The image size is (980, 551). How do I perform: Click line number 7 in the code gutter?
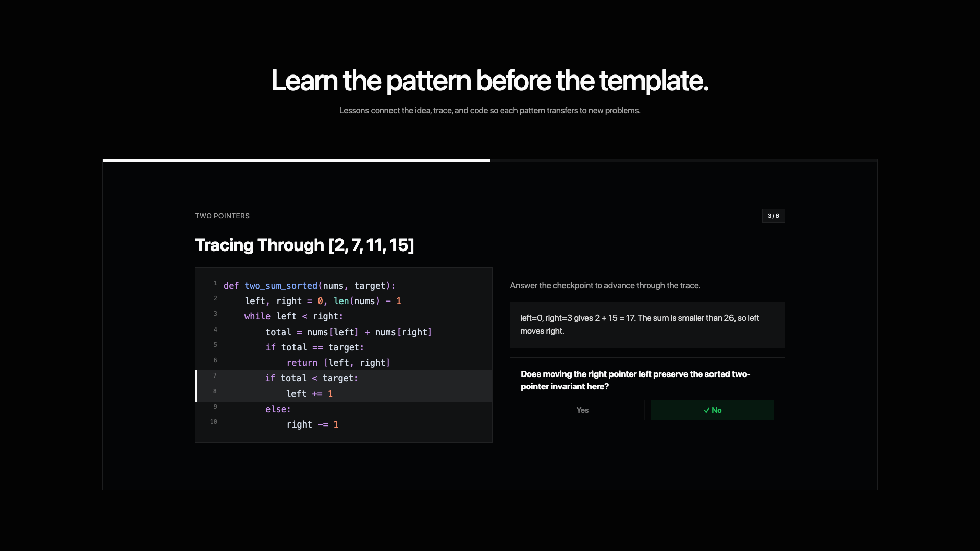pyautogui.click(x=215, y=375)
